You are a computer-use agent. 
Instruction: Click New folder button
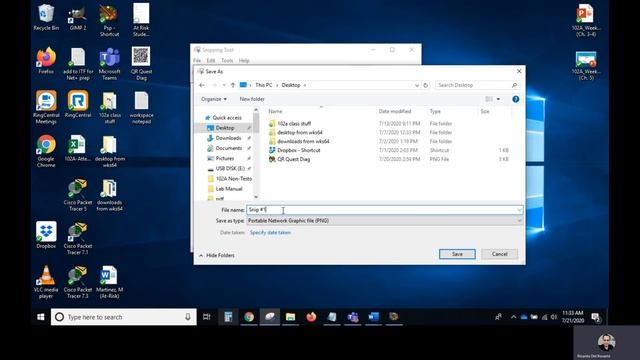coord(252,99)
